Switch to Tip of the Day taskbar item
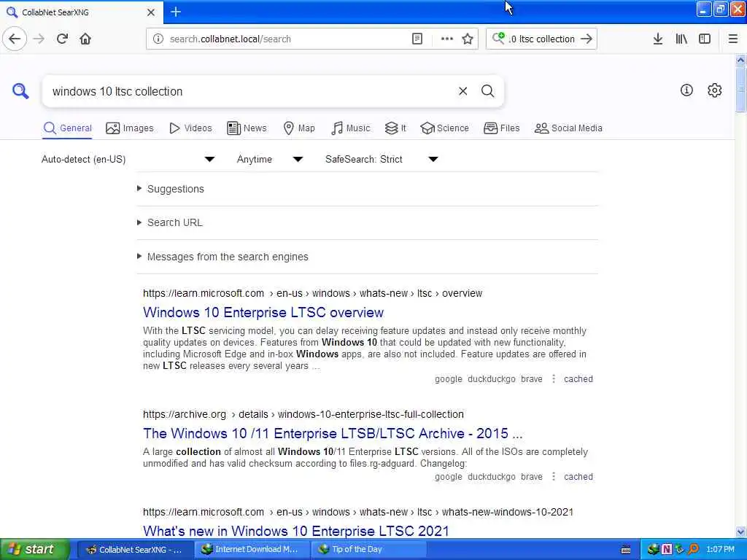Image resolution: width=747 pixels, height=560 pixels. pyautogui.click(x=368, y=549)
